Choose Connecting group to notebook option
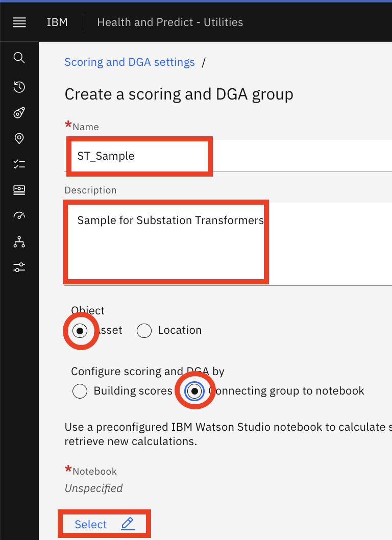 click(194, 391)
